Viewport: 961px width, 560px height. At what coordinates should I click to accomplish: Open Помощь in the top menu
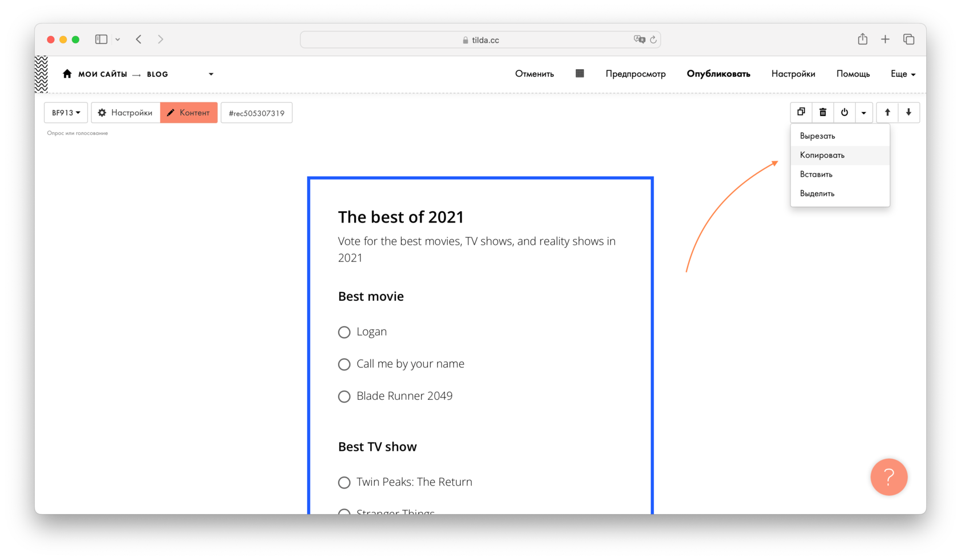(853, 74)
